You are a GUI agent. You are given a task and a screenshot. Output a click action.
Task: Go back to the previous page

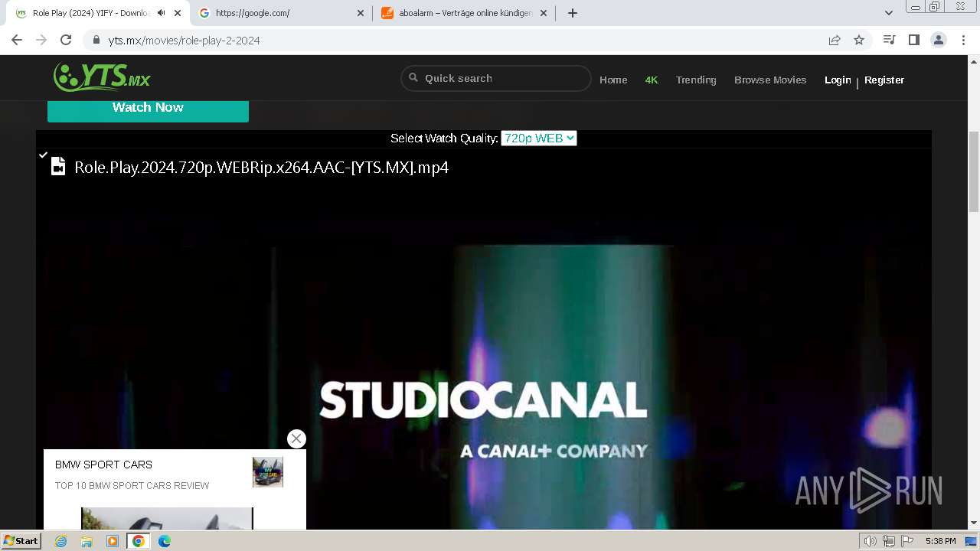click(x=17, y=40)
